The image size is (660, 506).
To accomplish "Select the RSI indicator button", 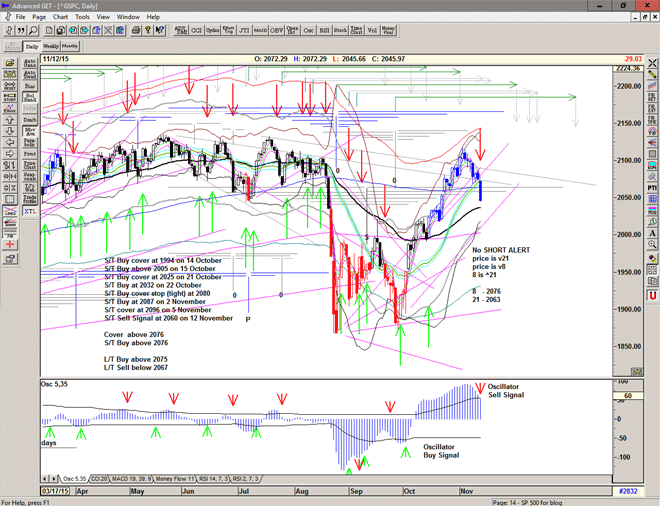I will click(323, 31).
